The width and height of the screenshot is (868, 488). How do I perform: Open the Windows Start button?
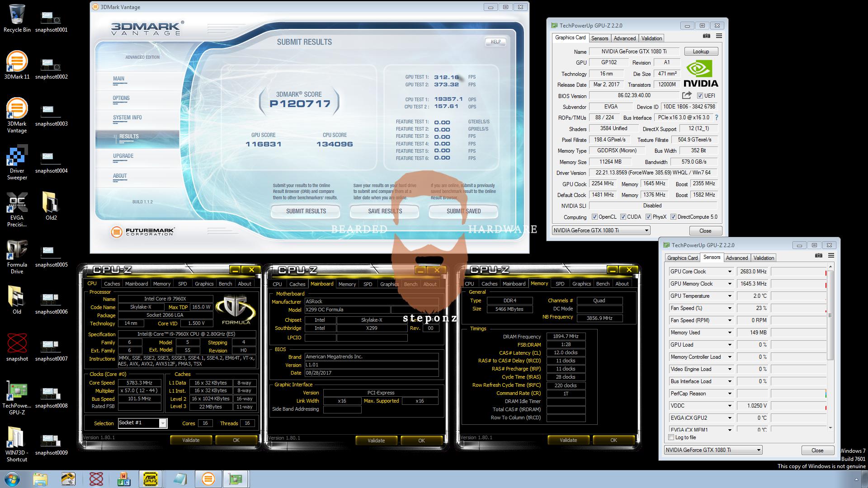pos(12,479)
